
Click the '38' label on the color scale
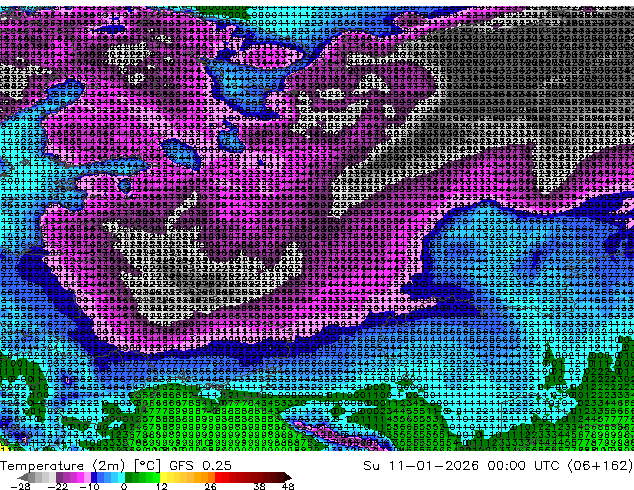pyautogui.click(x=259, y=486)
